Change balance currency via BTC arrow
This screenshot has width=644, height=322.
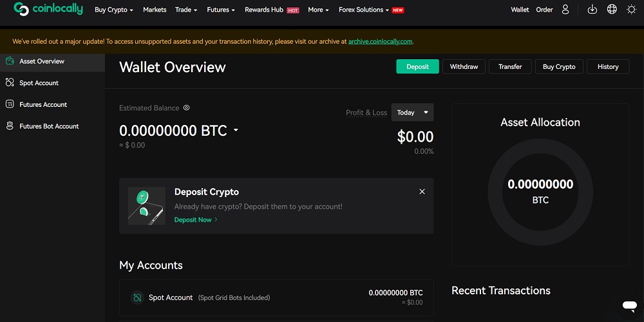coord(236,130)
